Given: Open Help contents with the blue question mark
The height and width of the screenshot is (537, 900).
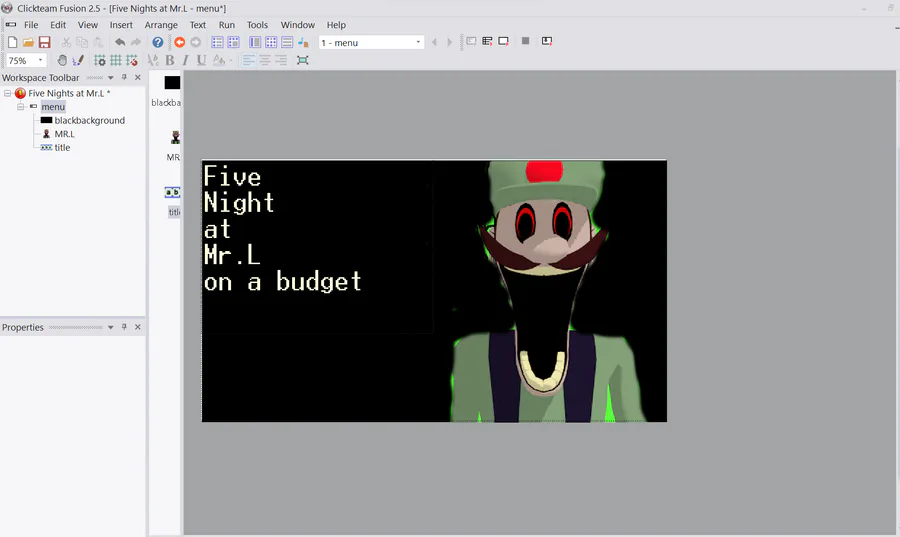Looking at the screenshot, I should [158, 42].
